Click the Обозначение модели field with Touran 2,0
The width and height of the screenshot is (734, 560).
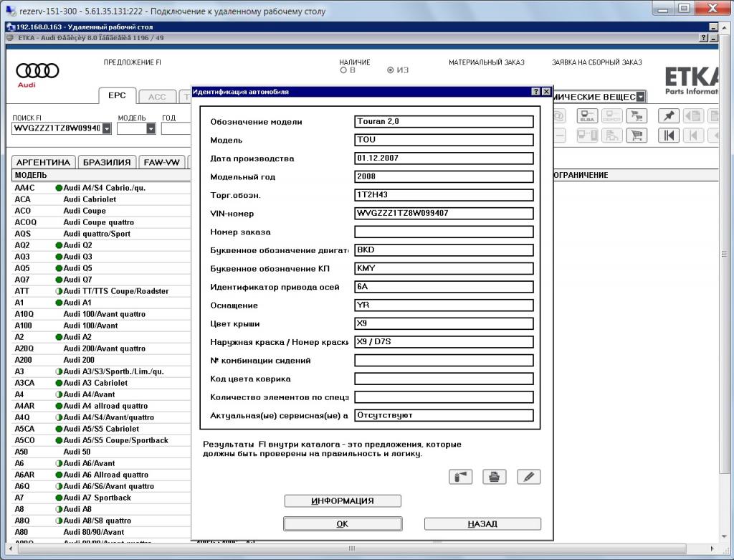pyautogui.click(x=444, y=122)
